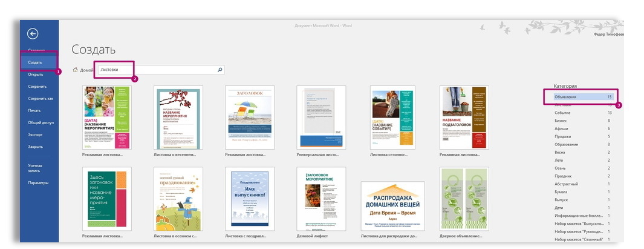Screen dimensions: 644x249
Task: Click the search magnifier icon
Action: 220,70
